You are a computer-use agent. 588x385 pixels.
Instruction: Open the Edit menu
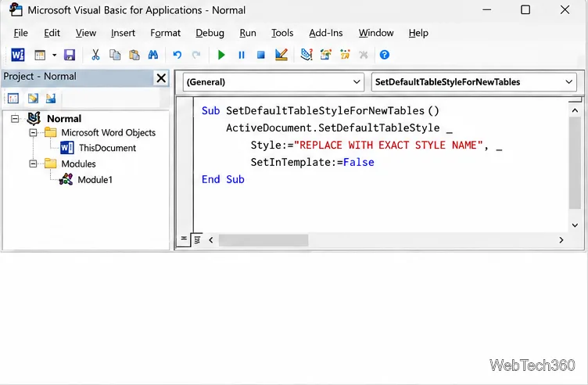click(x=52, y=33)
